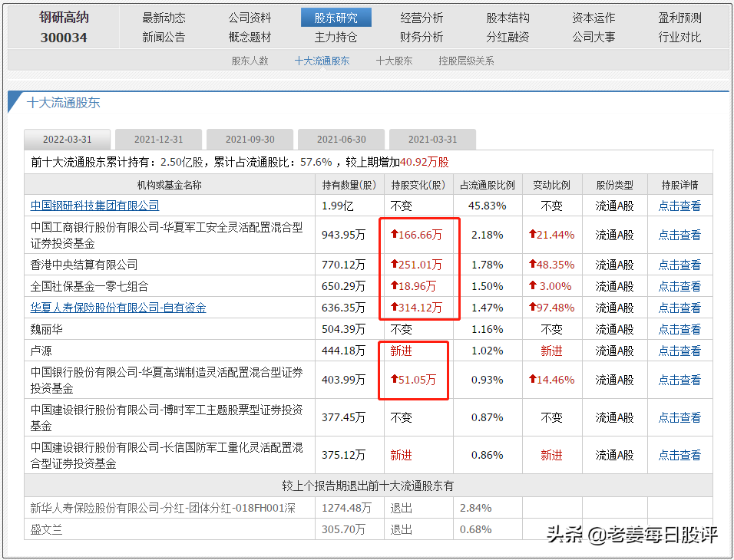The width and height of the screenshot is (734, 560).
Task: Select the 2021-12-31 report date tab
Action: 158,140
